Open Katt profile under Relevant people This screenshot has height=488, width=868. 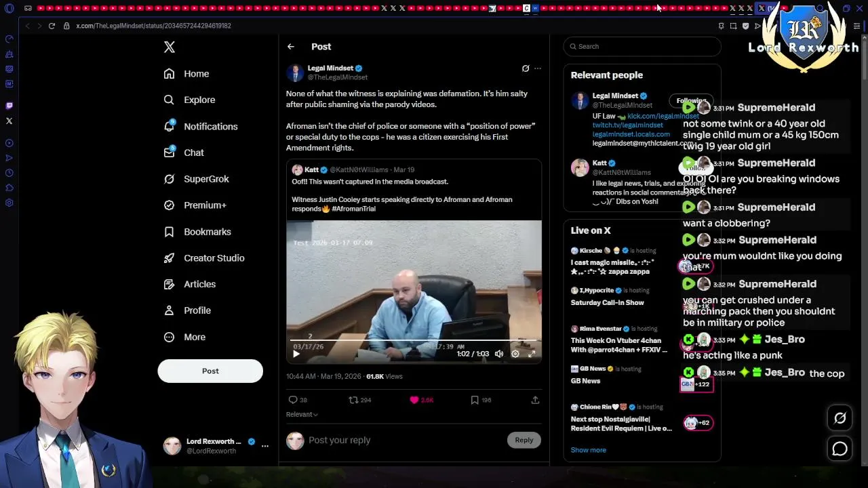tap(599, 163)
